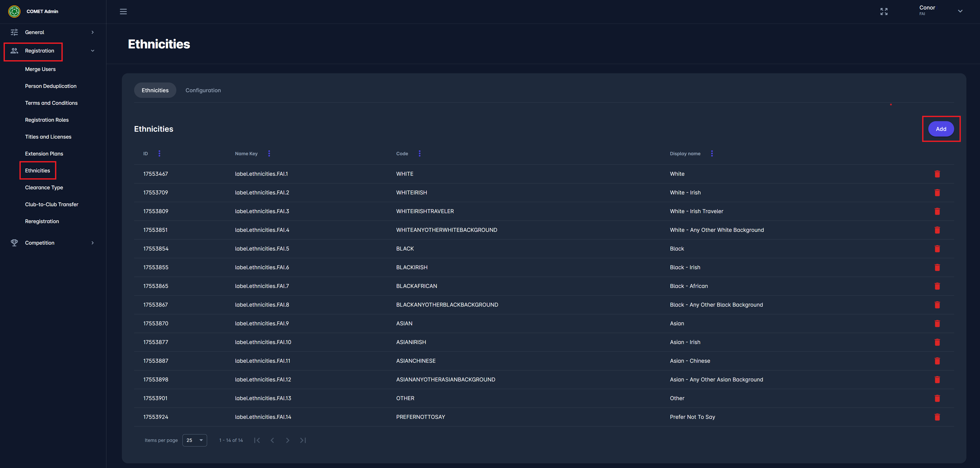Click the COMET Admin logo

(14, 12)
